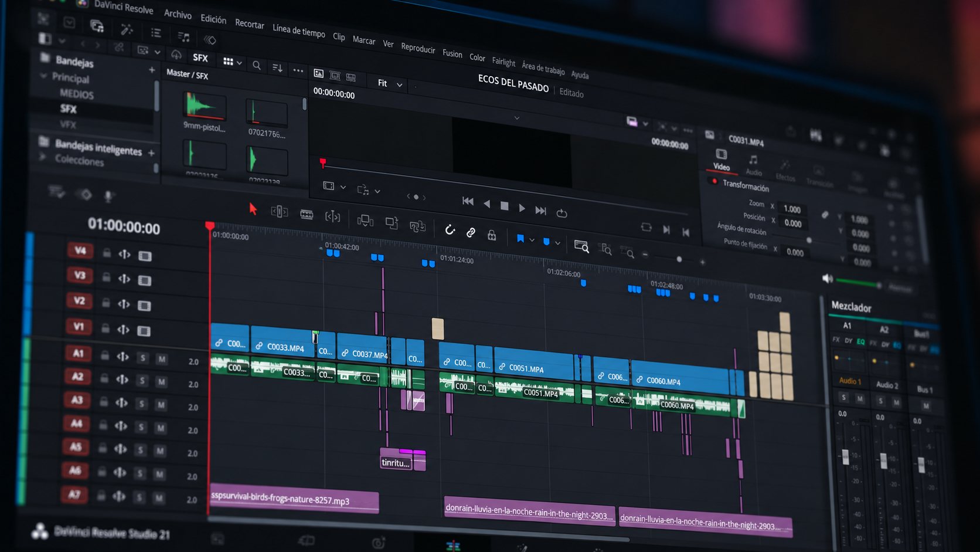Open the Edición menu
This screenshot has height=552, width=980.
point(213,19)
